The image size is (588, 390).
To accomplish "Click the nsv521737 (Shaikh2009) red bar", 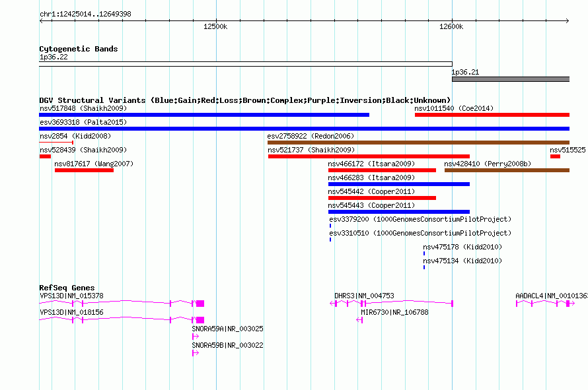I will tap(369, 156).
